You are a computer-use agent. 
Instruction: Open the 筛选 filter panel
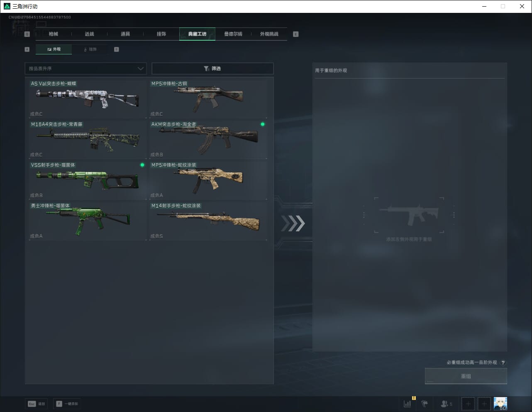pos(212,69)
